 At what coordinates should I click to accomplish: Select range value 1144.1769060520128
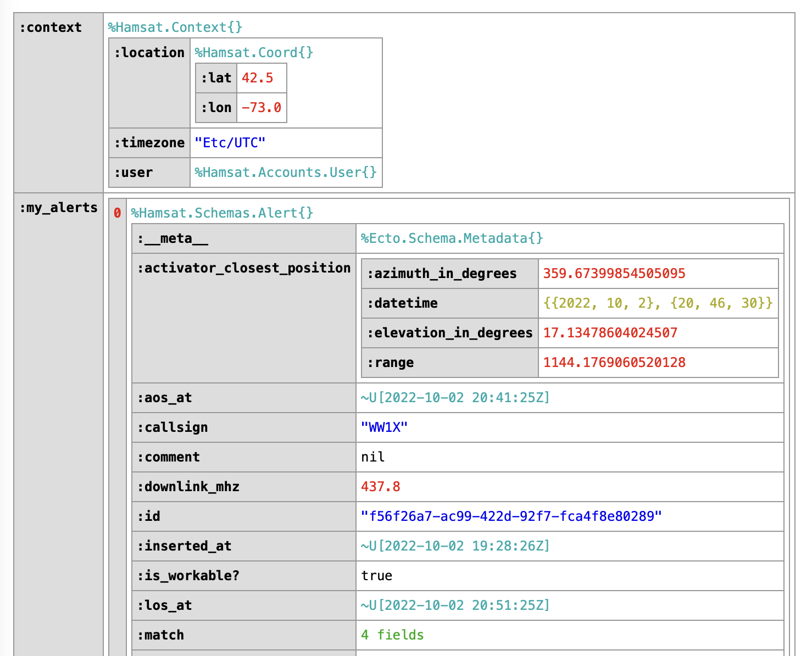pyautogui.click(x=614, y=363)
